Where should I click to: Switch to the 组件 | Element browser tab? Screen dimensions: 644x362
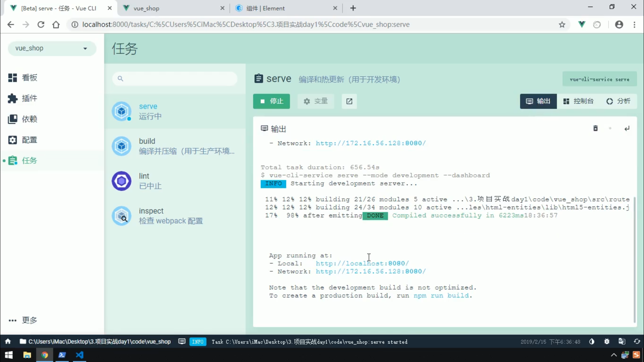[x=287, y=8]
